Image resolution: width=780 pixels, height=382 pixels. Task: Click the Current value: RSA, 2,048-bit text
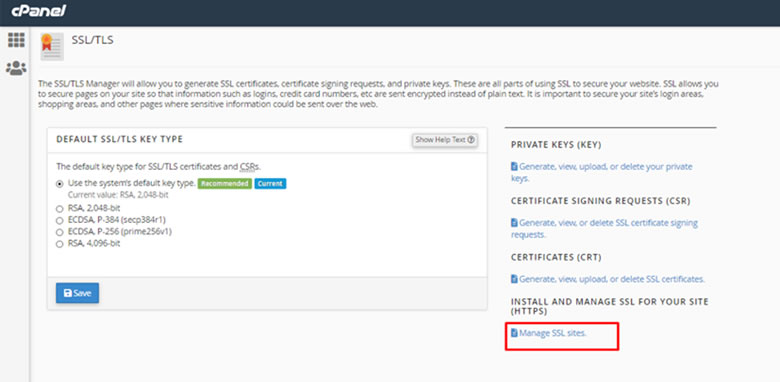click(118, 195)
